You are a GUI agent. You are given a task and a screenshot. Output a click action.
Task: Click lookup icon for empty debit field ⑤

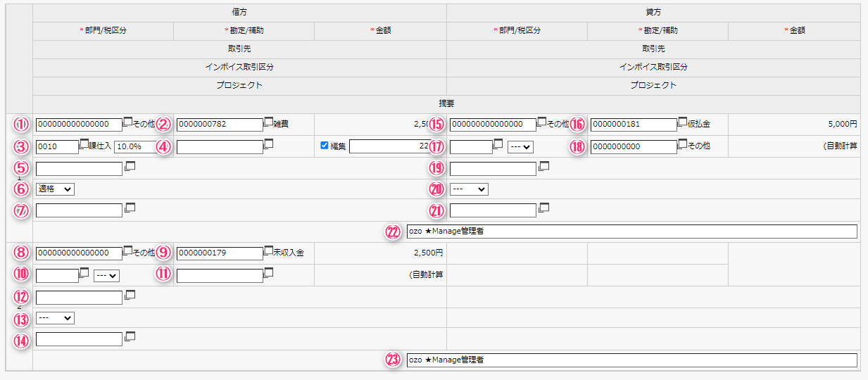(x=129, y=167)
